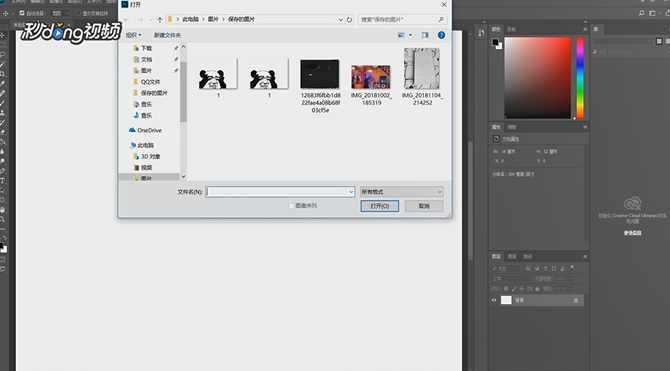
Task: Click the Open (O) button
Action: [x=380, y=206]
